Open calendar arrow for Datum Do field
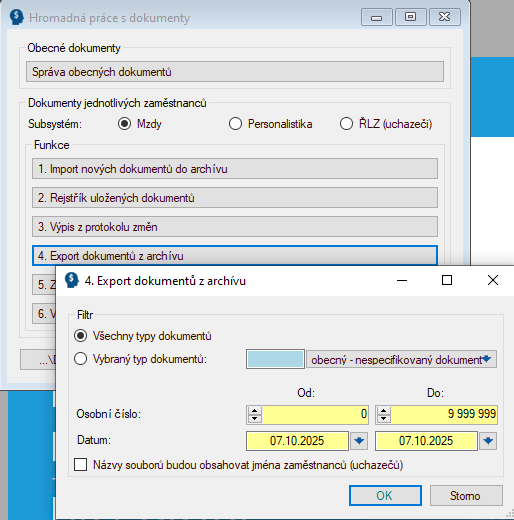 point(488,441)
